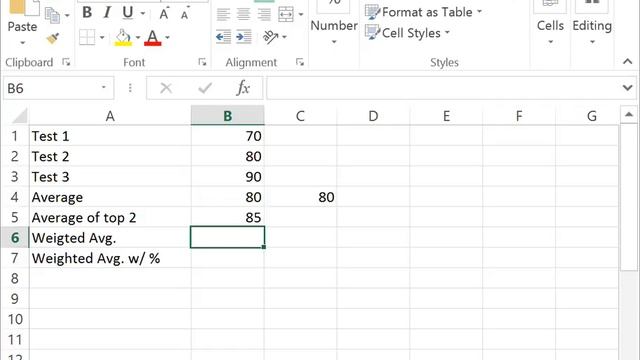The width and height of the screenshot is (640, 360).
Task: Align text left
Action: [223, 14]
